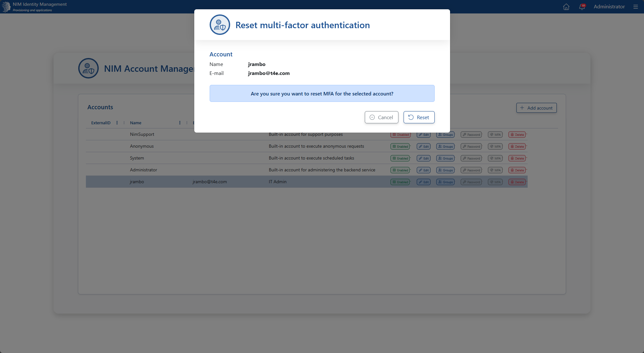Click the Accounts section heading
The width and height of the screenshot is (644, 353).
(x=100, y=107)
